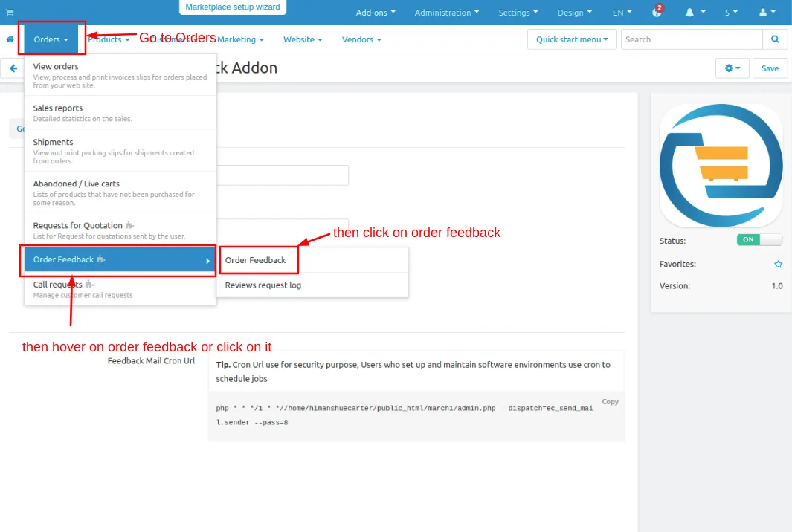Add addon to favorites star

tap(778, 264)
